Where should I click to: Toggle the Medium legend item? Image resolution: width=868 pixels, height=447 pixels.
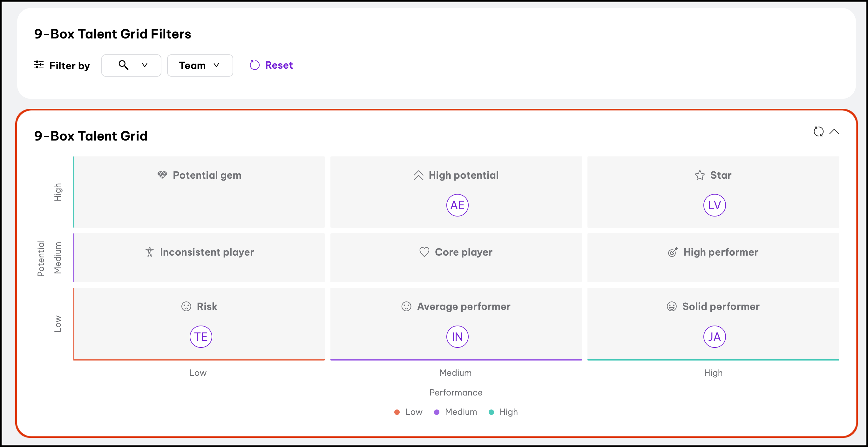point(456,412)
